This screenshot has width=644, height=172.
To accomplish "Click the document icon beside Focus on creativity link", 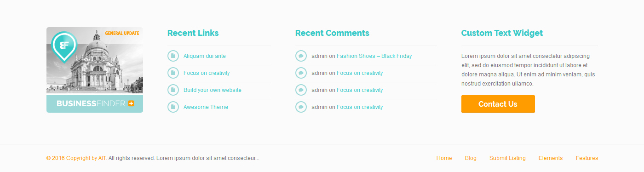I will (173, 73).
